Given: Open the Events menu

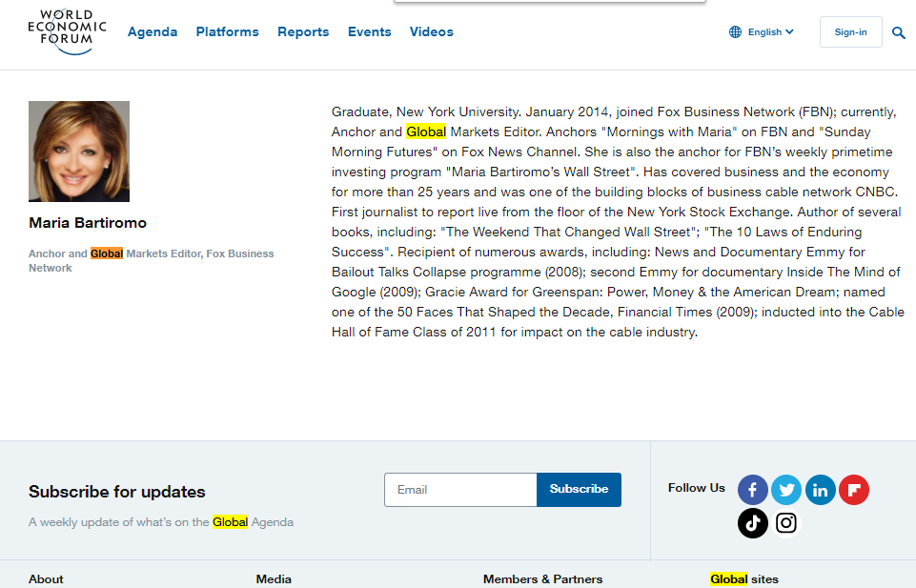Looking at the screenshot, I should pyautogui.click(x=369, y=32).
